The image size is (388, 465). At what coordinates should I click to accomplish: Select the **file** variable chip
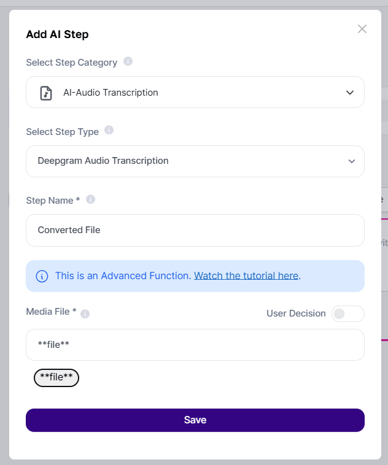56,378
